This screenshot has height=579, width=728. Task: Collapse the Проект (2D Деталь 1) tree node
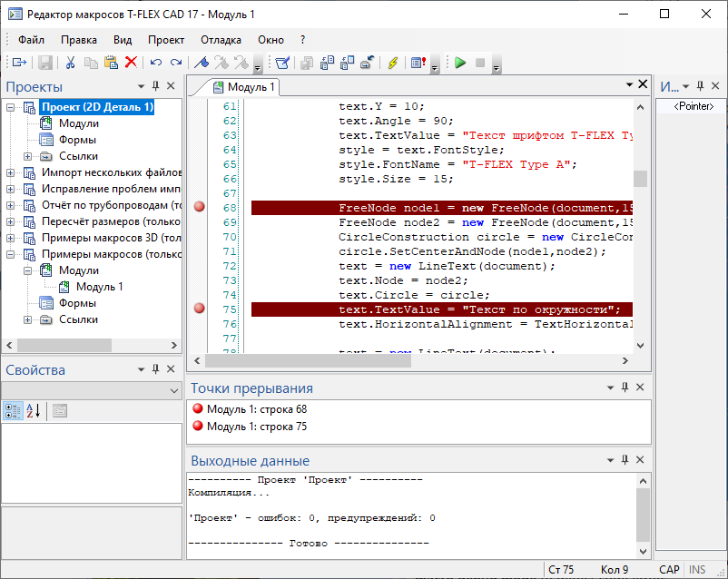(x=11, y=107)
